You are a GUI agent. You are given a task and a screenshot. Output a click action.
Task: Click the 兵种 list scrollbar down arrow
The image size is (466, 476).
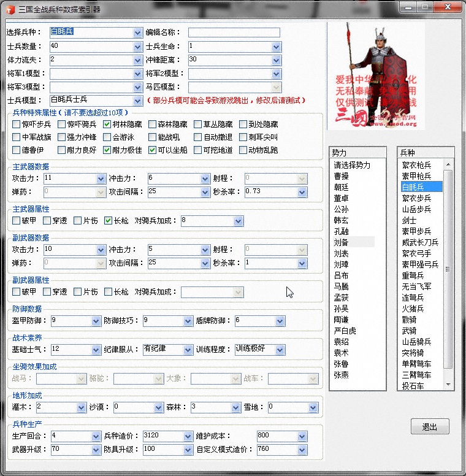pos(448,385)
